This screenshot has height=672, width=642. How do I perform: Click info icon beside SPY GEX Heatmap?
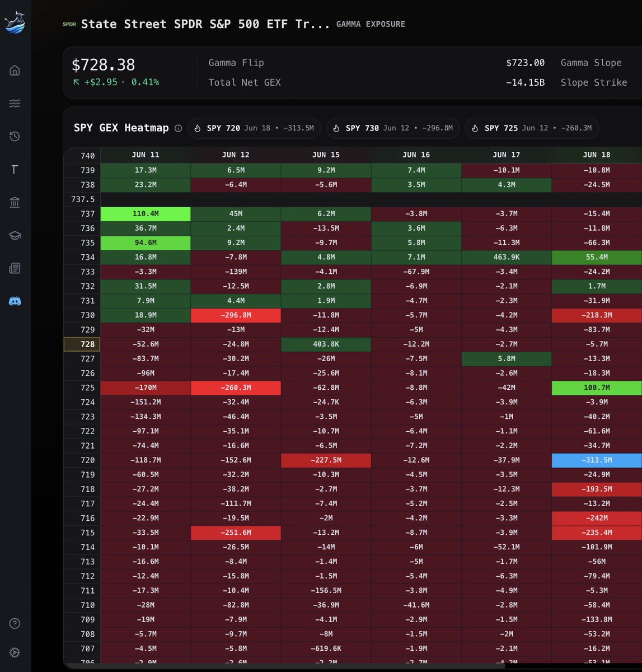pos(178,128)
